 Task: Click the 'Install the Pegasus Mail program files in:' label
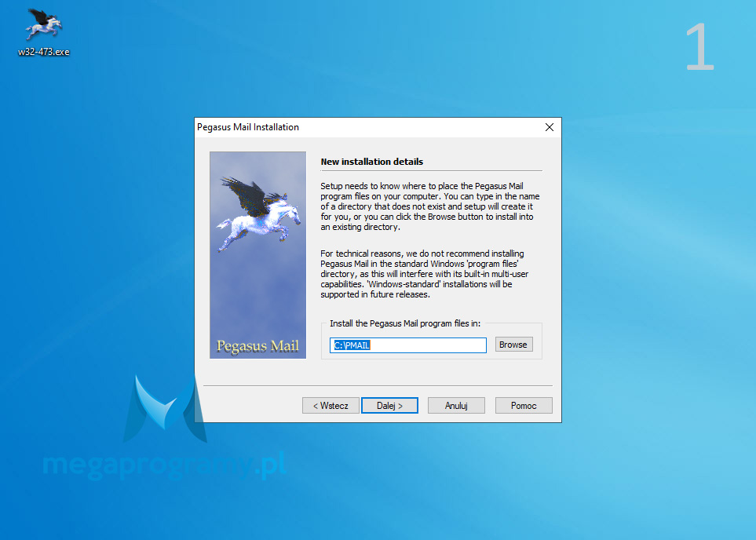tap(405, 323)
